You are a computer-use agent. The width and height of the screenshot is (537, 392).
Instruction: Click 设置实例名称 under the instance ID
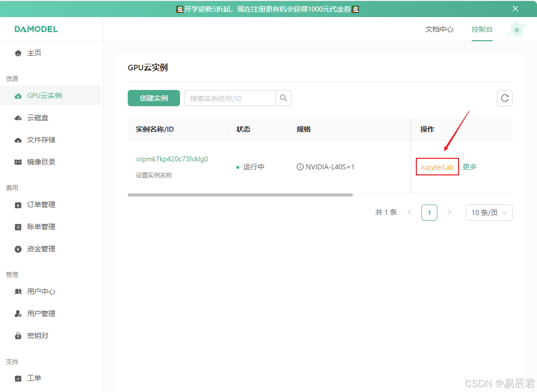click(x=154, y=175)
